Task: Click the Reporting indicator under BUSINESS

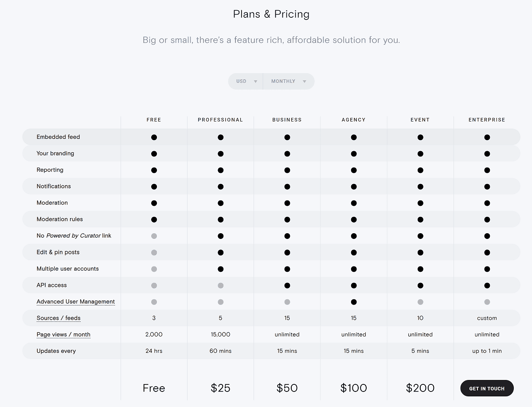Action: (287, 170)
